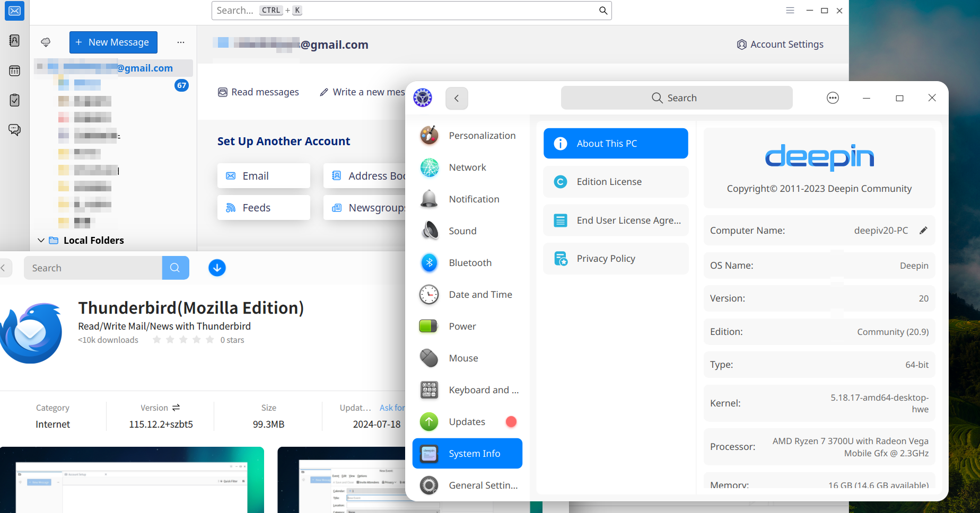The width and height of the screenshot is (980, 513).
Task: Open Control Center's more options menu
Action: (833, 98)
